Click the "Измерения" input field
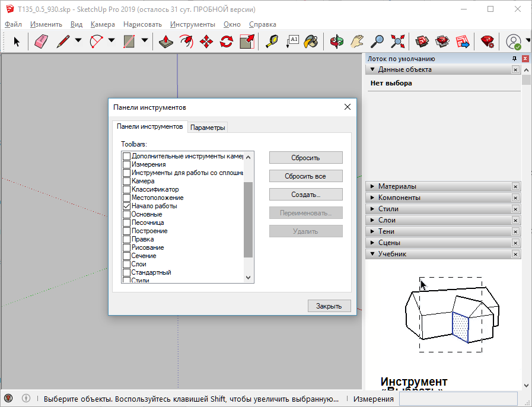The image size is (532, 407). point(458,399)
